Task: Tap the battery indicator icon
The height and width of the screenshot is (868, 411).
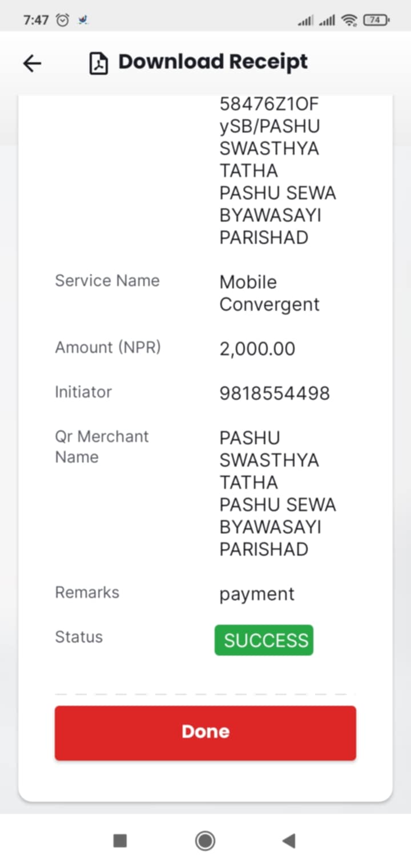Action: [x=377, y=20]
